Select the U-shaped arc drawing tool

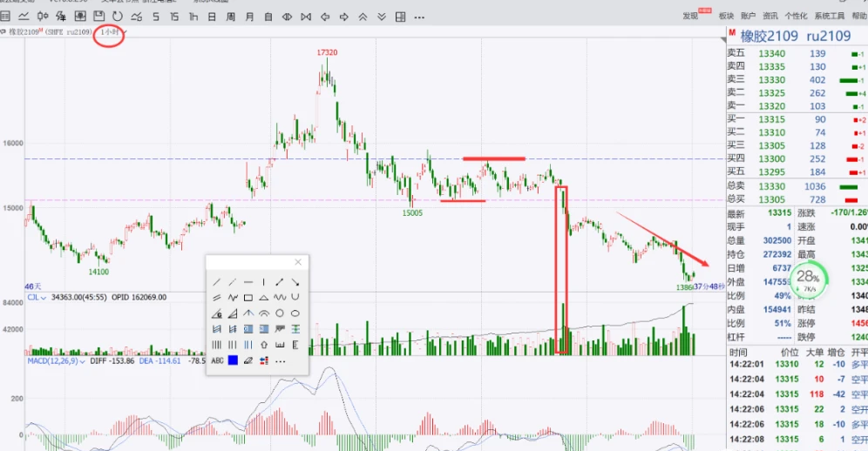tap(295, 298)
